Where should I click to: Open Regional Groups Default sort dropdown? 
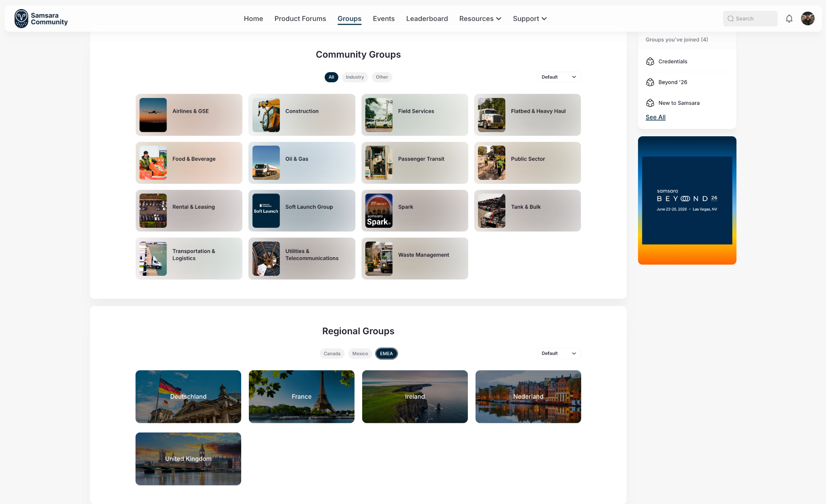coord(559,353)
